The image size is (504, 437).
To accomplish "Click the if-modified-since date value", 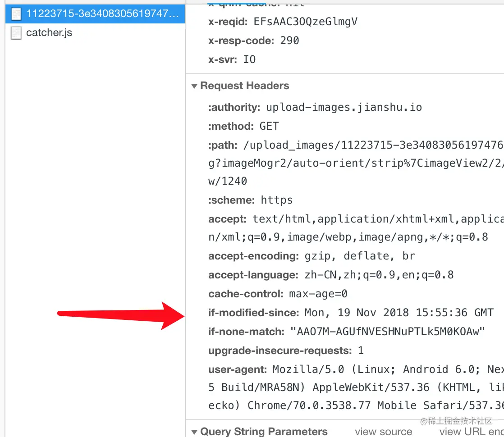I will click(399, 313).
